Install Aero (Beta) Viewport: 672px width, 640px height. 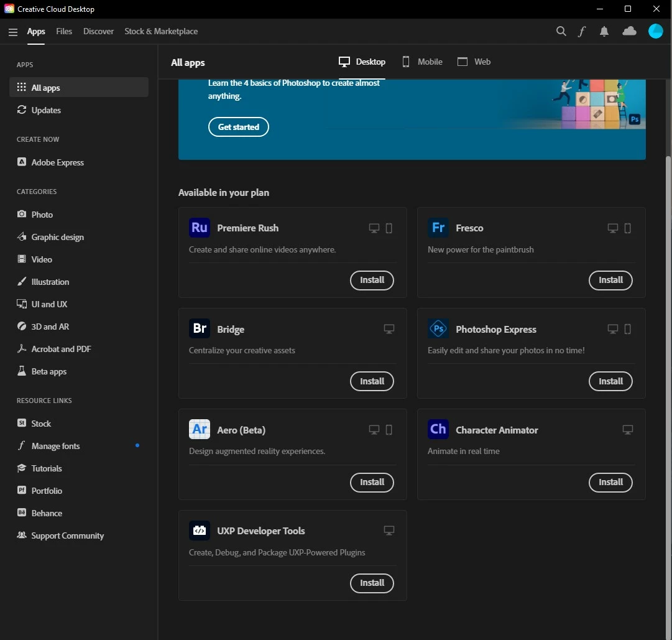[372, 482]
